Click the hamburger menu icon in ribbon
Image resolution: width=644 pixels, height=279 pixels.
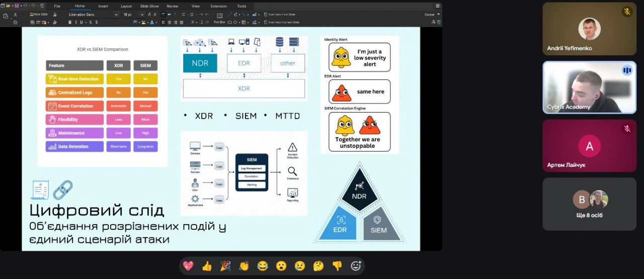438,6
